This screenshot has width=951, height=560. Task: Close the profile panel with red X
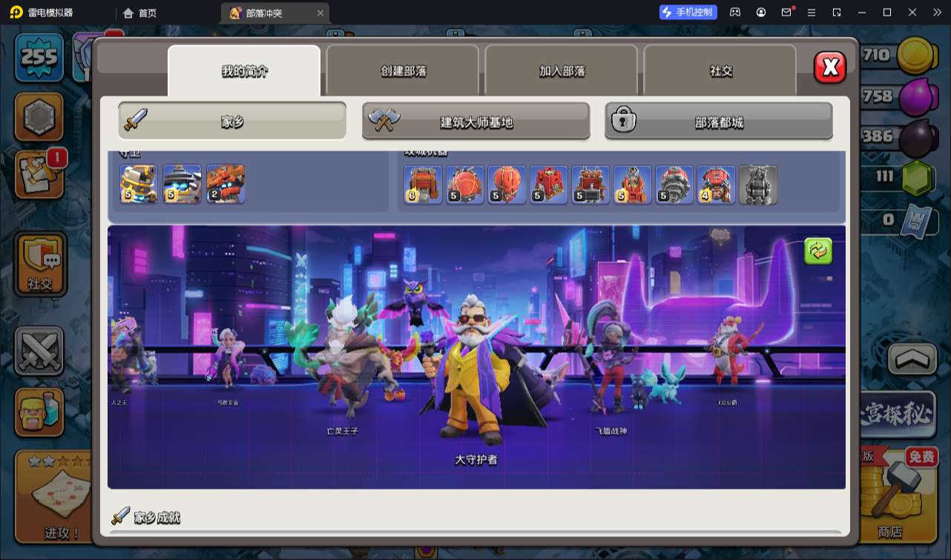click(x=830, y=67)
